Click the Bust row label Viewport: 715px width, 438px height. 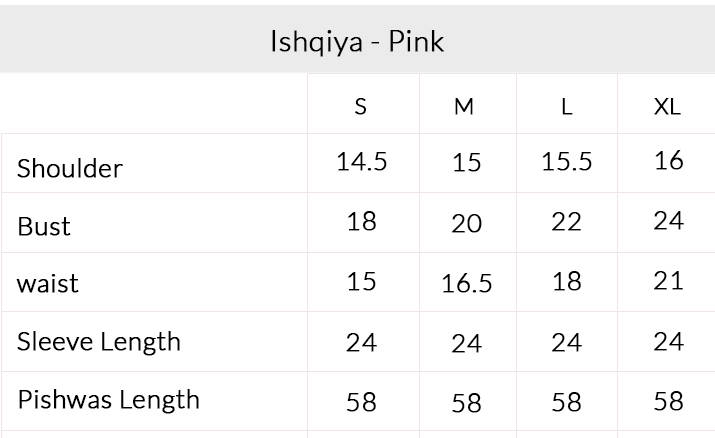coord(44,226)
